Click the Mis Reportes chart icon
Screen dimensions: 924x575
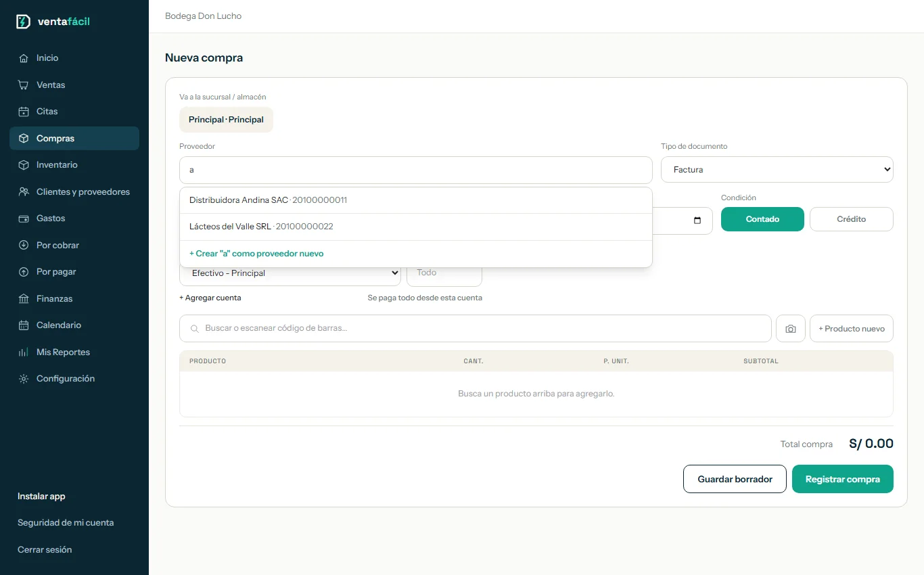tap(24, 352)
